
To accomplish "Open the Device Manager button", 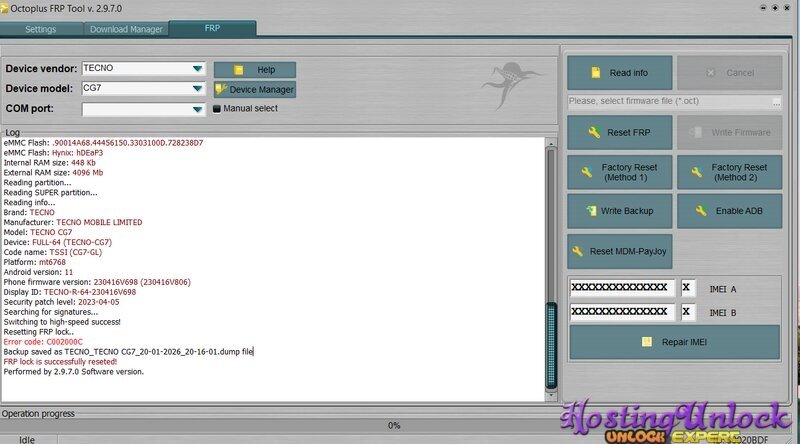I will tap(254, 90).
